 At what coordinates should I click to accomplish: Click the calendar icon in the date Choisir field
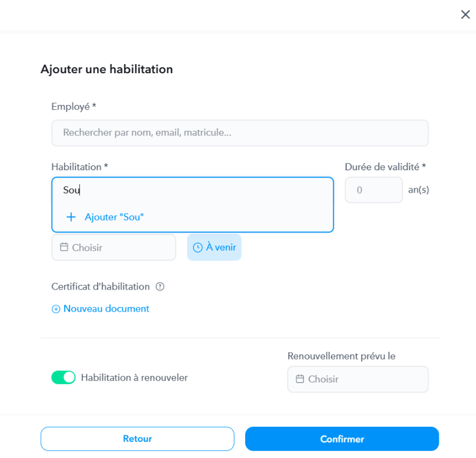pyautogui.click(x=64, y=247)
